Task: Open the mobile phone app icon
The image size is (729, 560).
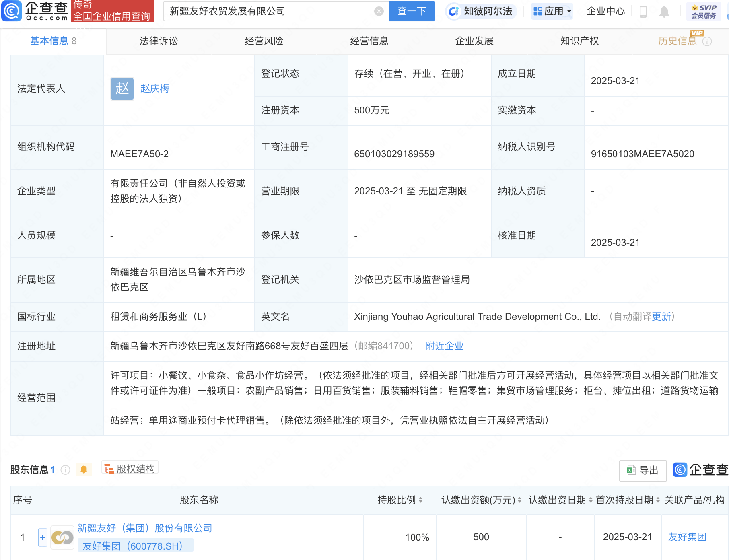Action: (643, 12)
